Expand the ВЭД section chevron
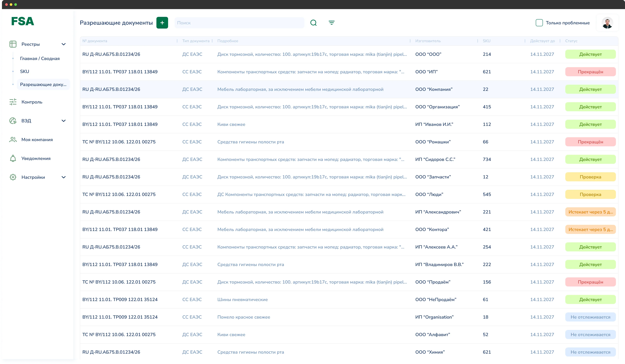Viewport: 625px width, 364px height. [63, 121]
